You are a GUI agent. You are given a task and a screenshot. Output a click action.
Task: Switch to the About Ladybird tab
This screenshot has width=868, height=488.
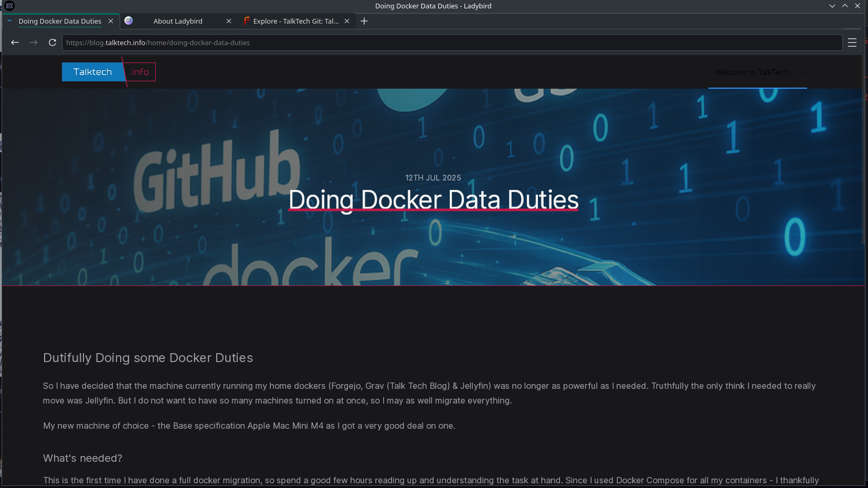(x=177, y=21)
